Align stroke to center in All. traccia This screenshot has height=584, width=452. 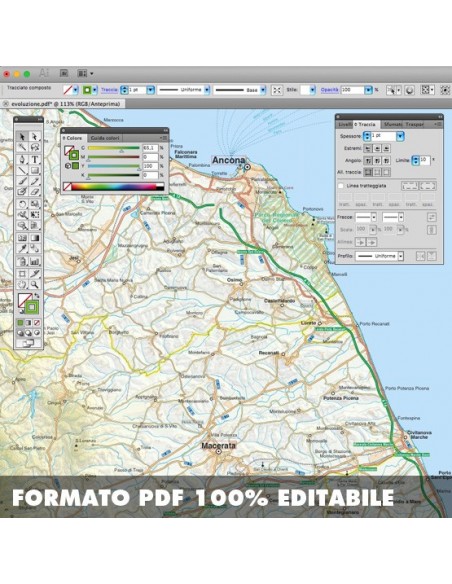coord(368,172)
